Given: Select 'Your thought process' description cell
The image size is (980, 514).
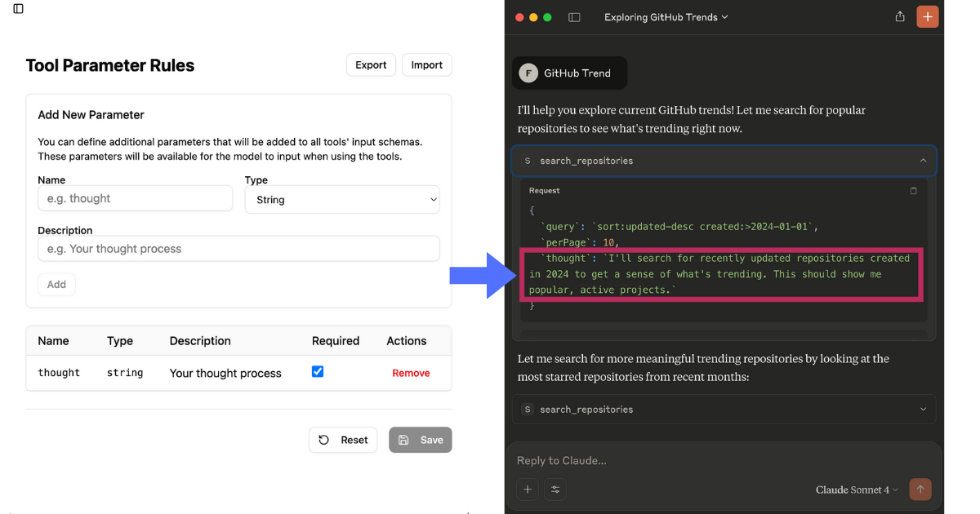Looking at the screenshot, I should click(225, 373).
